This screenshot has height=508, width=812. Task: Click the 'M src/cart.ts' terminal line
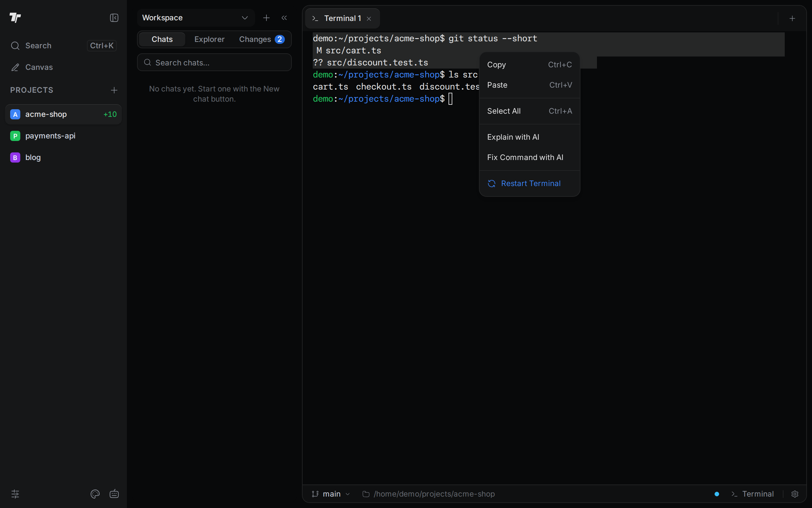349,50
